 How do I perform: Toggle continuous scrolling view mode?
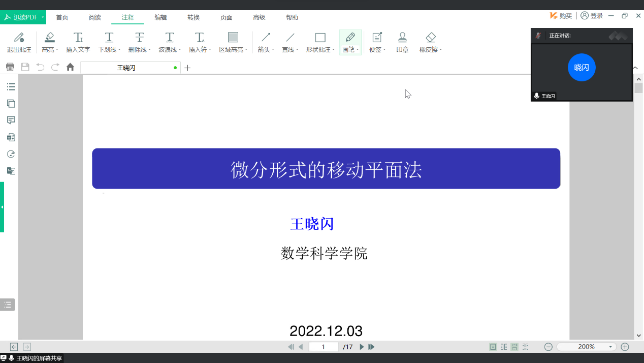tap(514, 347)
